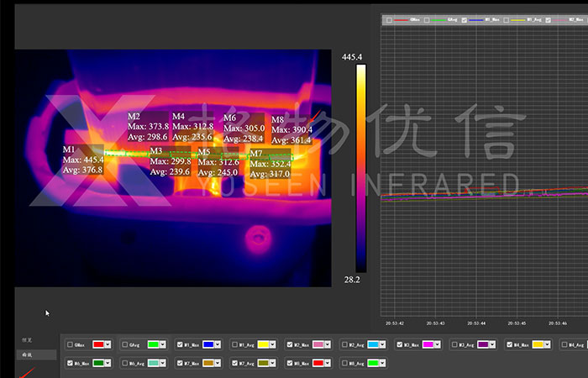Image resolution: width=588 pixels, height=378 pixels.
Task: Toggle GMax checkbox in bottom series panel
Action: [x=70, y=344]
